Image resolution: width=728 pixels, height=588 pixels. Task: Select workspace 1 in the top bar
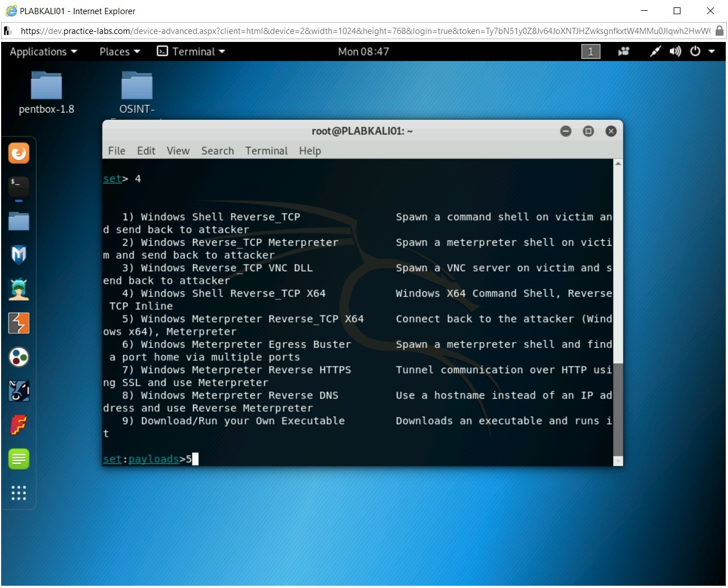click(x=590, y=52)
